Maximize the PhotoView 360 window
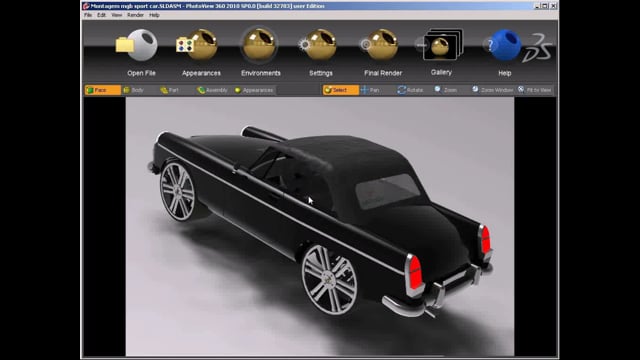640x360 pixels. click(x=545, y=6)
